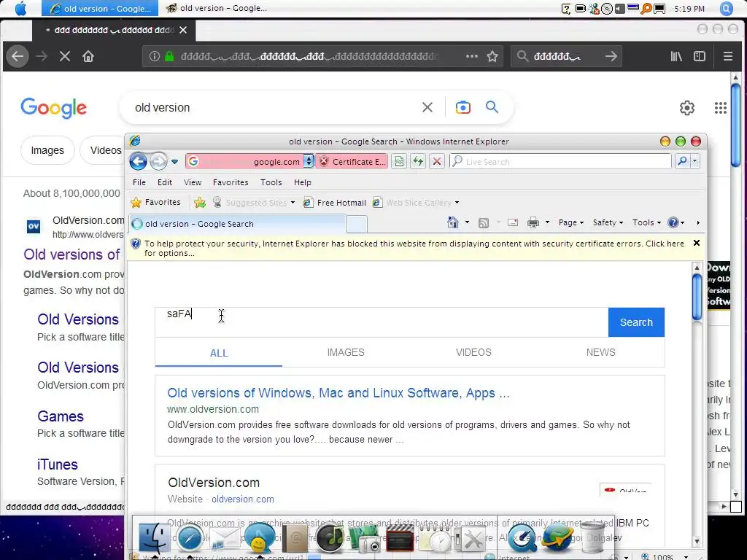Viewport: 747px width, 560px height.
Task: Open Firefox Library icon
Action: pos(676,56)
